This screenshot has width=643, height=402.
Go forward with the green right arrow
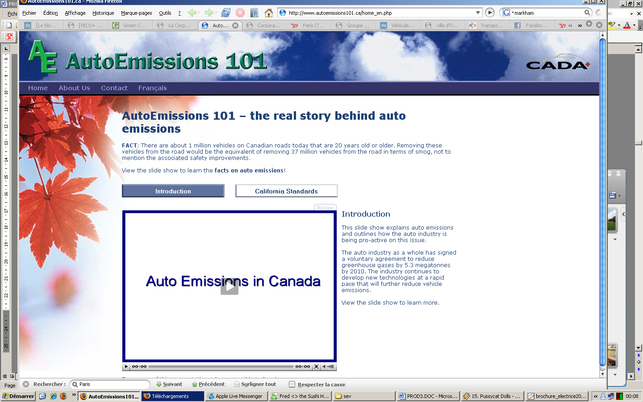coord(209,13)
